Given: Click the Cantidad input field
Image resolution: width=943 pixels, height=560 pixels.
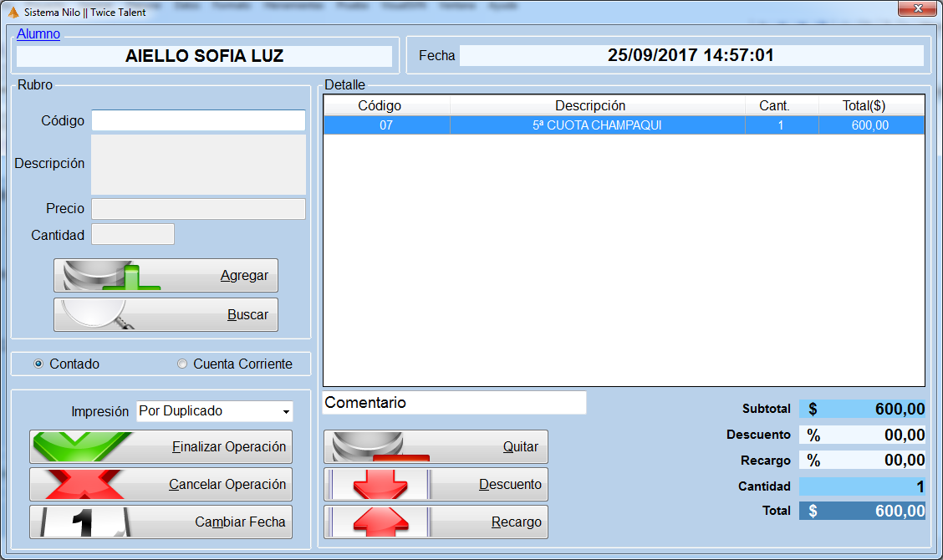Looking at the screenshot, I should tap(133, 234).
